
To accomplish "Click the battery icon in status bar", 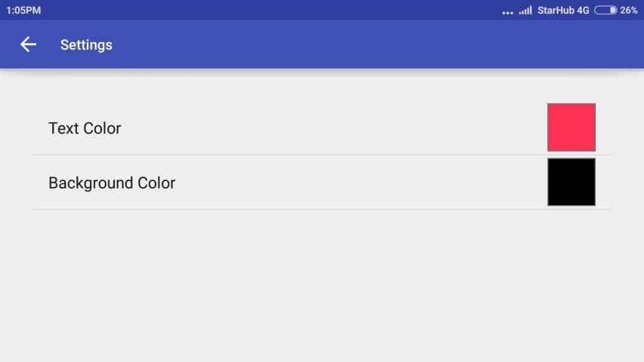I will click(x=605, y=11).
